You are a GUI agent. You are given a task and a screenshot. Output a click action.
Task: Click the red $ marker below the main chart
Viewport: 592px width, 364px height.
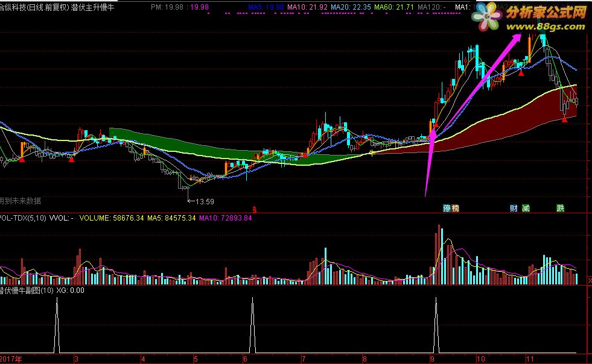click(255, 209)
